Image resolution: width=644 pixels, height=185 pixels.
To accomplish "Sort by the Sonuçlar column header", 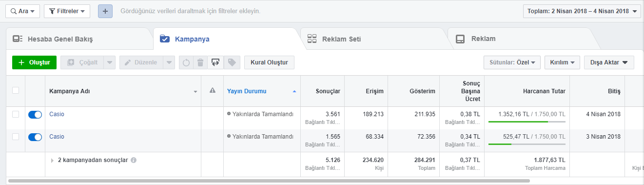I will point(323,91).
